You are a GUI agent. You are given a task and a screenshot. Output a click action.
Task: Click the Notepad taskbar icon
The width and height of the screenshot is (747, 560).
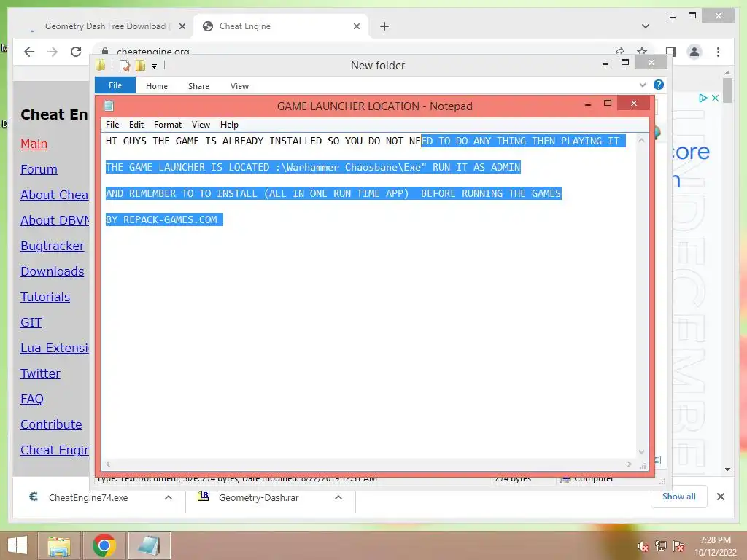(x=149, y=545)
